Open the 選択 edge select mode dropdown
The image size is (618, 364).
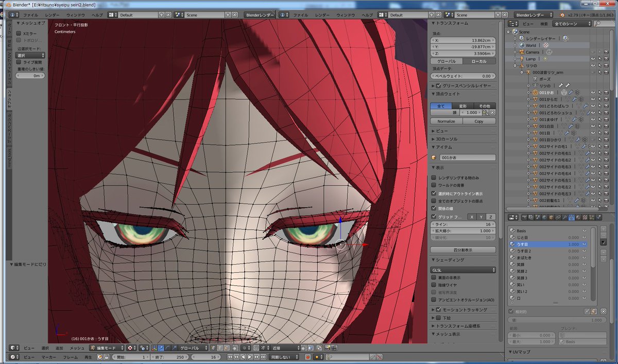(30, 55)
